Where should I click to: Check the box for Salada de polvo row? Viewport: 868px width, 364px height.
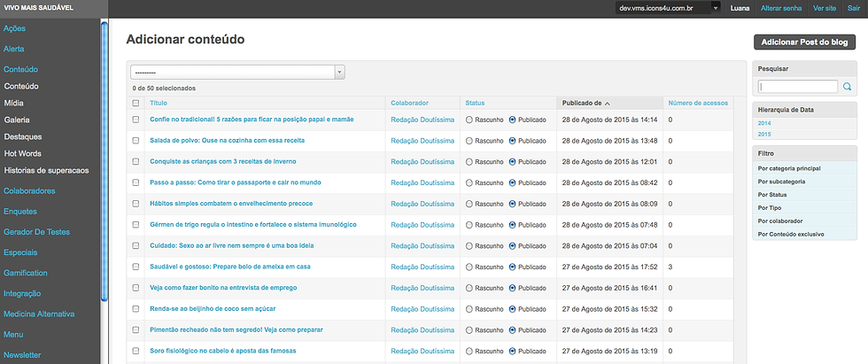pos(136,141)
